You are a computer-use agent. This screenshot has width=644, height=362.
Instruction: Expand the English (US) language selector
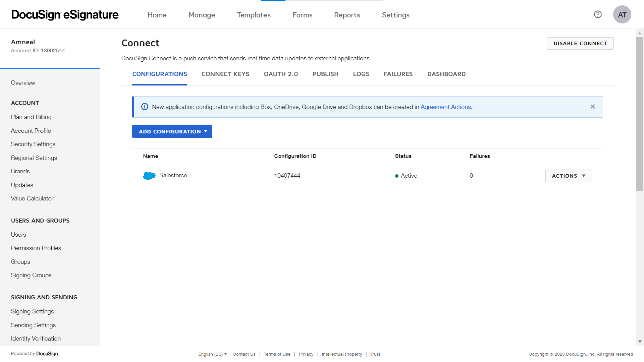coord(212,354)
